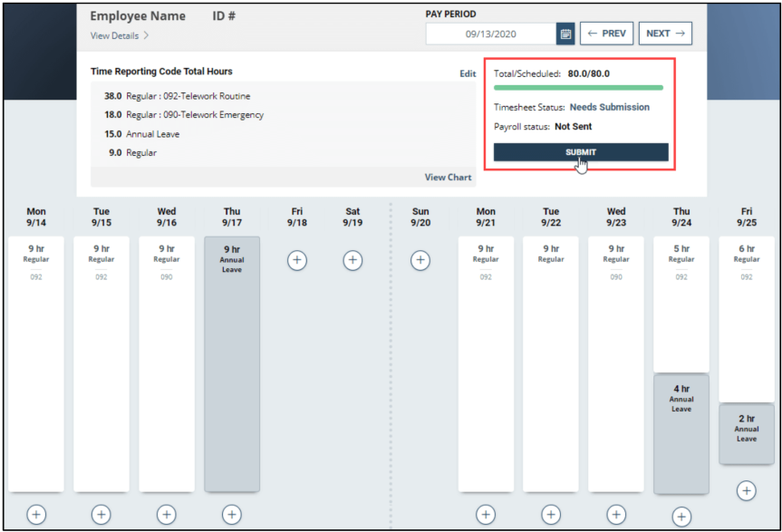Add time entry on Sunday 9/20
This screenshot has width=782, height=532.
tap(420, 260)
